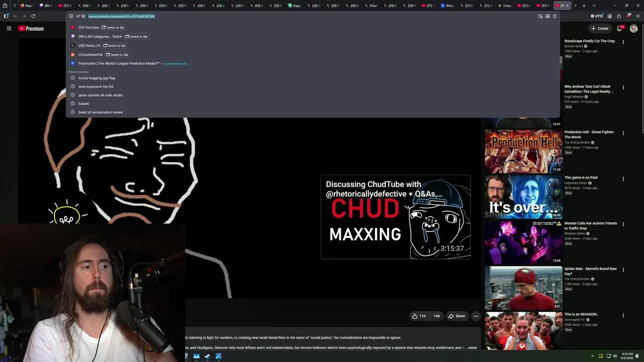The height and width of the screenshot is (362, 644).
Task: Switch to the New Tab browser tab
Action: tap(26, 6)
